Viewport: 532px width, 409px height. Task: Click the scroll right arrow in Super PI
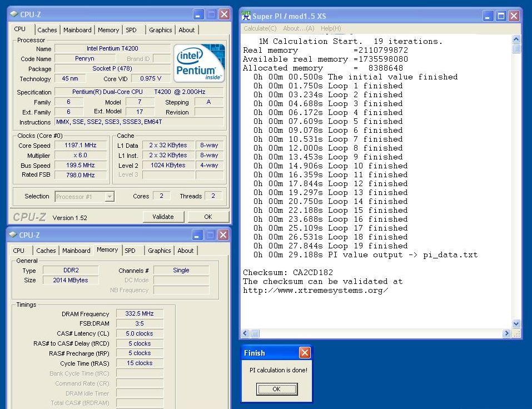[x=506, y=333]
